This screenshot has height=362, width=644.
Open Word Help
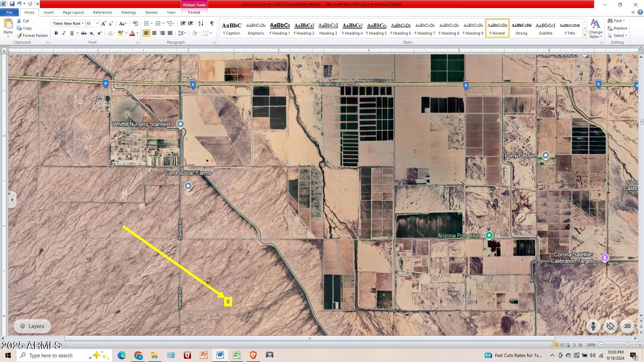pos(640,12)
